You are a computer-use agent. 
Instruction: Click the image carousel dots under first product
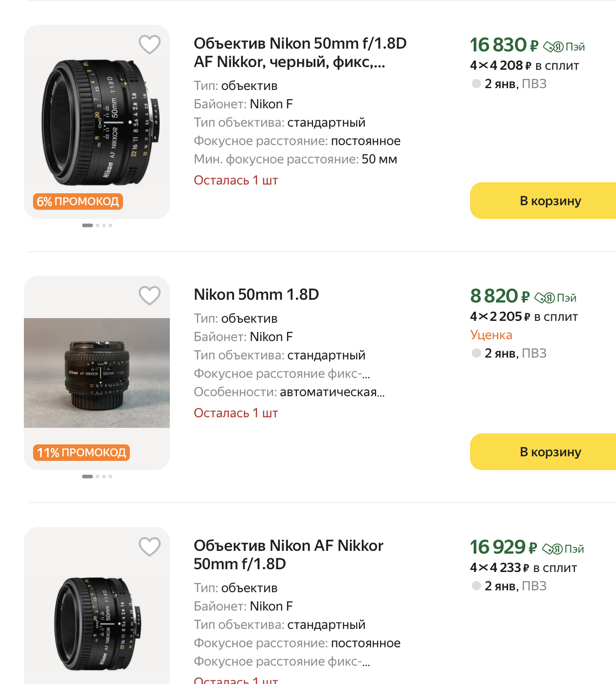97,225
